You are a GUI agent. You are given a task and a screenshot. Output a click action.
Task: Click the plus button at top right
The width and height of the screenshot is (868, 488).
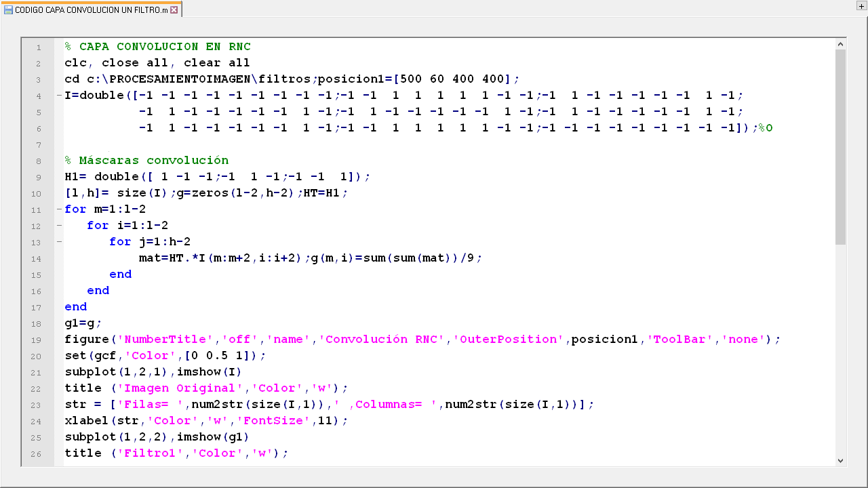pyautogui.click(x=861, y=5)
